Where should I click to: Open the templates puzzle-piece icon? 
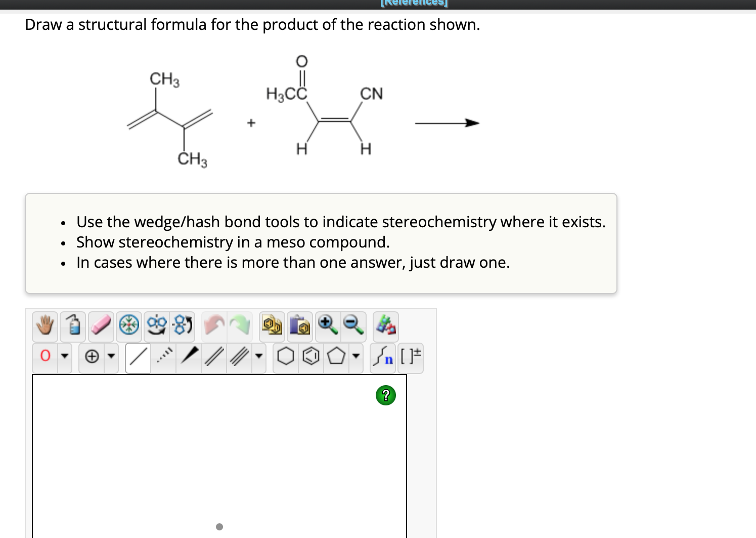[386, 325]
